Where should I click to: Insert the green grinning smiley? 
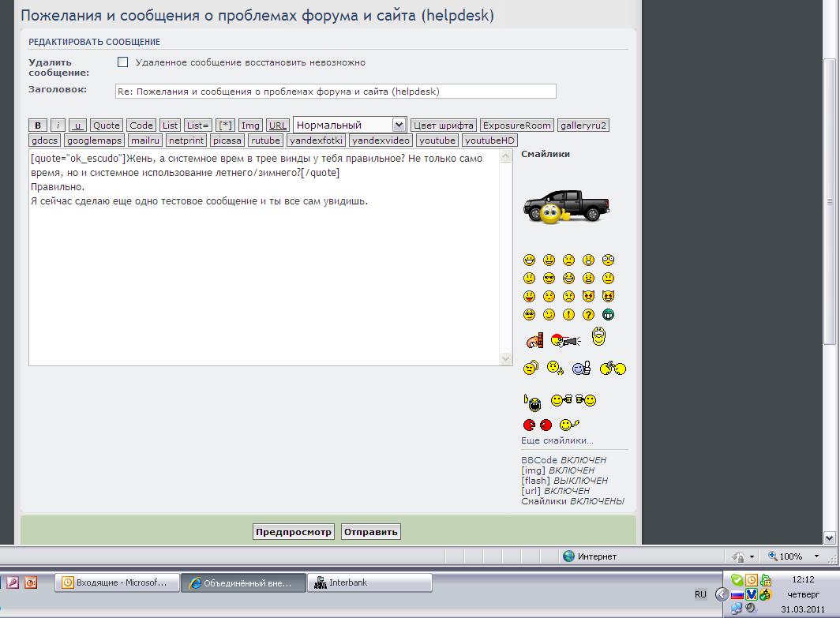click(608, 315)
